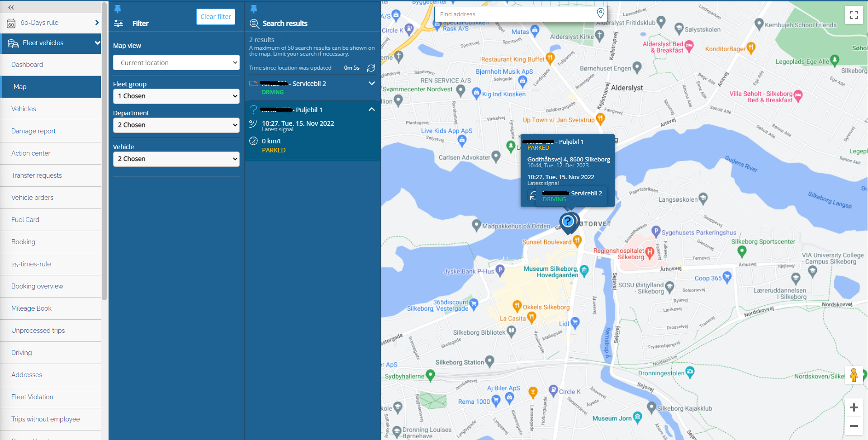Click the Fleet vehicles car icon

pyautogui.click(x=13, y=43)
